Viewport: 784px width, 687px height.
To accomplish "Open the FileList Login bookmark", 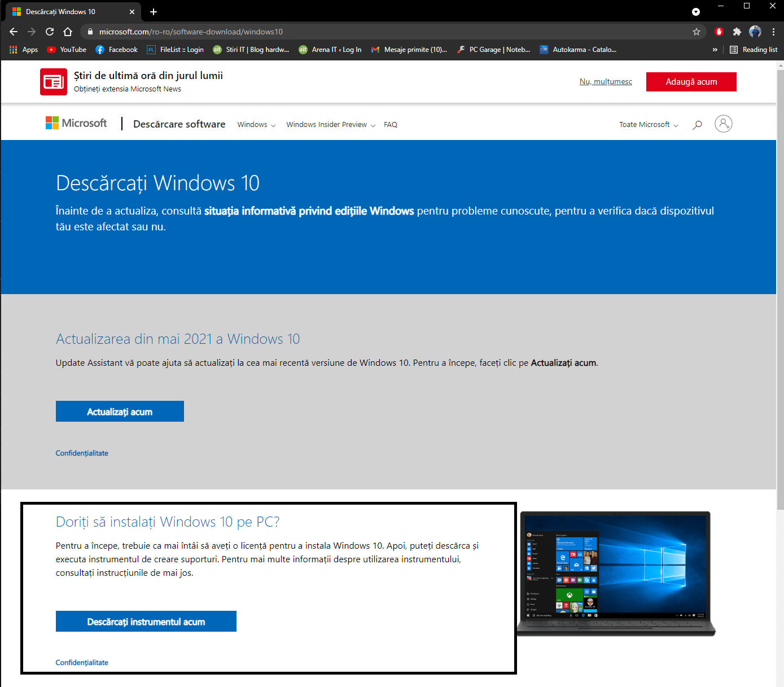I will (175, 50).
